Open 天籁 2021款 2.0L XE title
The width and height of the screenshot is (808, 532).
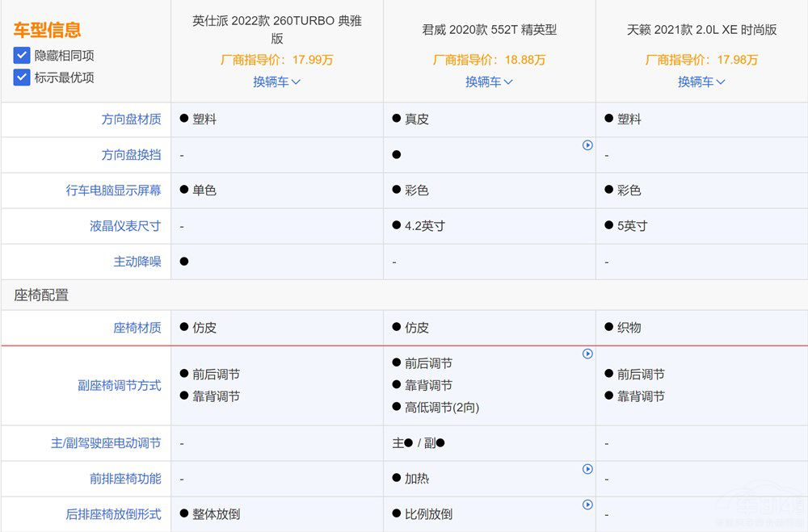pos(701,30)
